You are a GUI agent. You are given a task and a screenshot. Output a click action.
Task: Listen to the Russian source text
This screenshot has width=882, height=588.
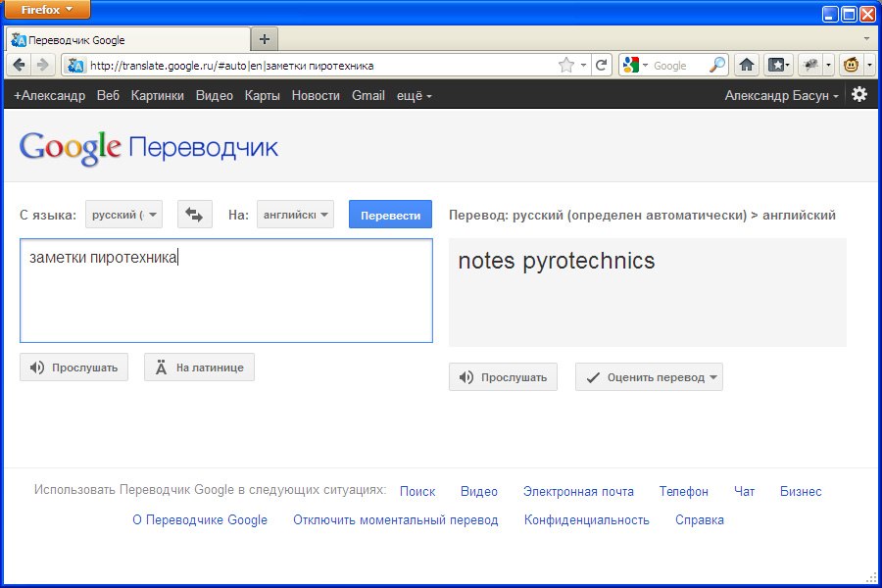click(73, 367)
